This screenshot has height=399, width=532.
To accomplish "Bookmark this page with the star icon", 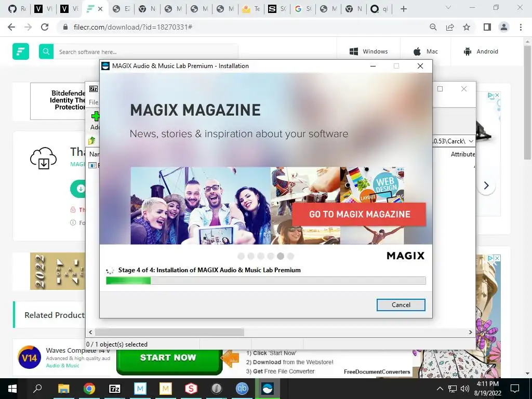I will click(467, 27).
